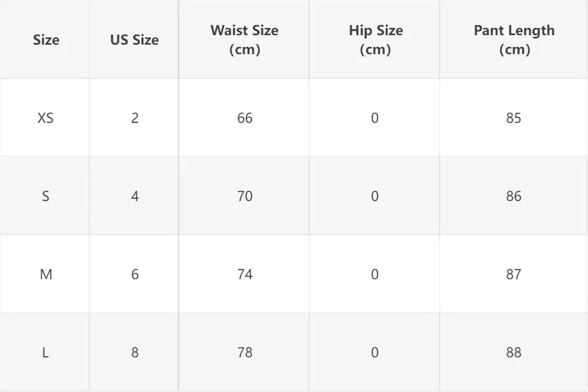Viewport: 588px width, 392px height.
Task: Click US size 2 cell
Action: click(x=135, y=118)
